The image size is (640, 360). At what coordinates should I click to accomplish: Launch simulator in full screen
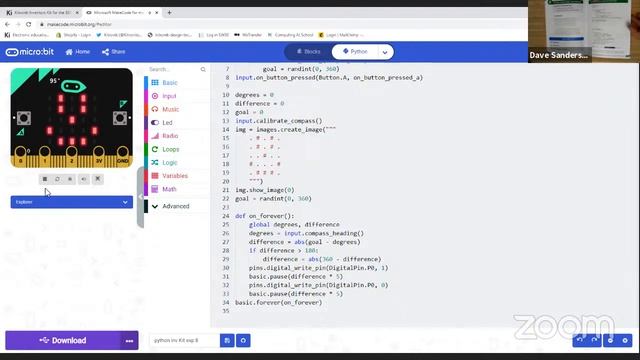[98, 179]
